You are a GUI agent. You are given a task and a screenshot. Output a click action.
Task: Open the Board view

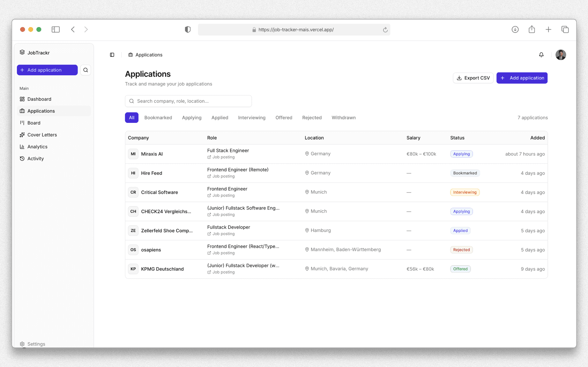(x=54, y=123)
